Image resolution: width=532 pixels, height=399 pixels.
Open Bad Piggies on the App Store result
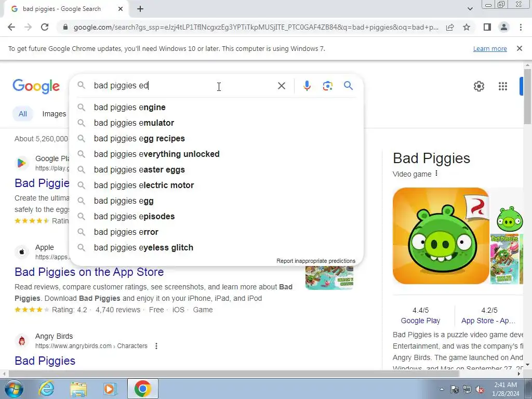[x=89, y=272]
